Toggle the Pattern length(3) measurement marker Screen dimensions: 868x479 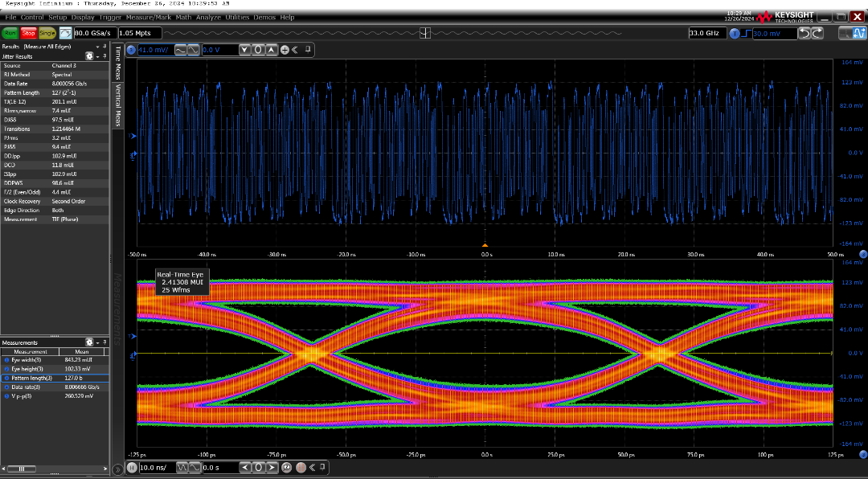6,379
